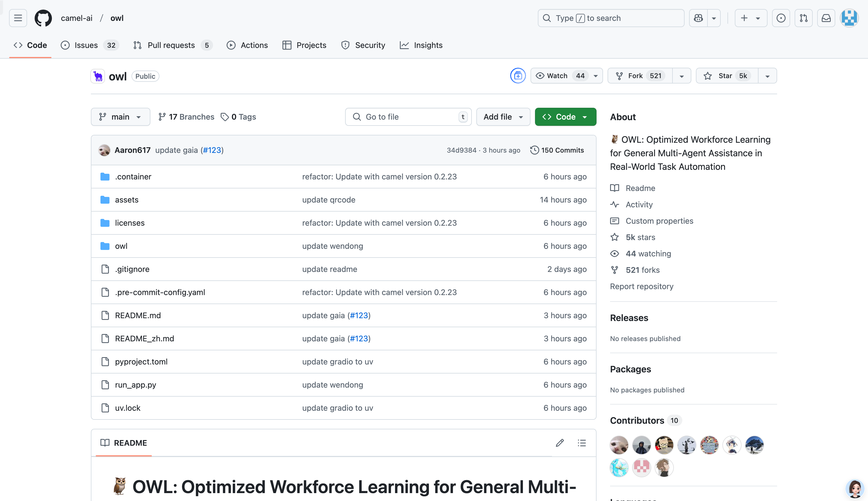The image size is (868, 501).
Task: Open the main branch selector
Action: 120,117
